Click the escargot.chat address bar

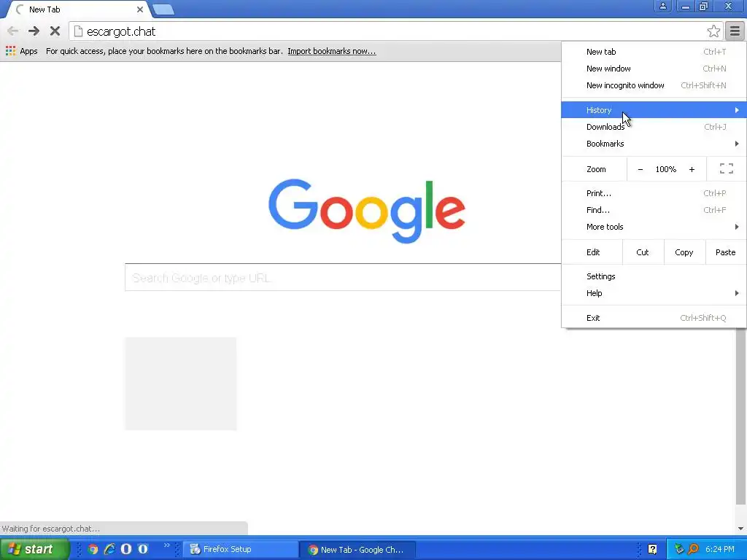[395, 31]
